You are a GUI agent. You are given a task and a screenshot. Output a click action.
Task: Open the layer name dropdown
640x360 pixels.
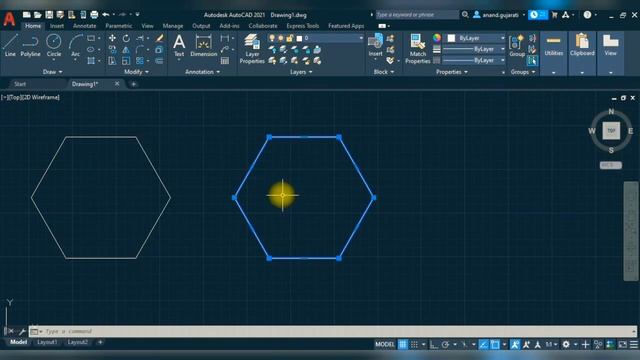pos(361,38)
